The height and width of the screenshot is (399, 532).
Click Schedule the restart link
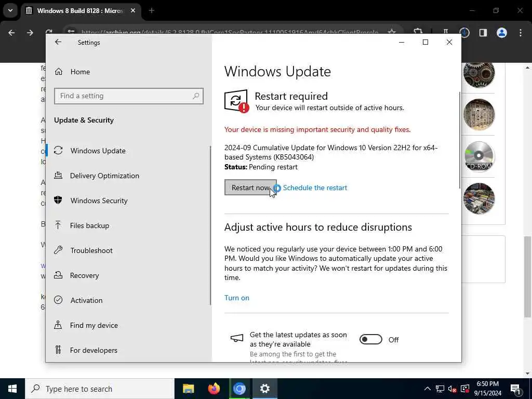(315, 188)
